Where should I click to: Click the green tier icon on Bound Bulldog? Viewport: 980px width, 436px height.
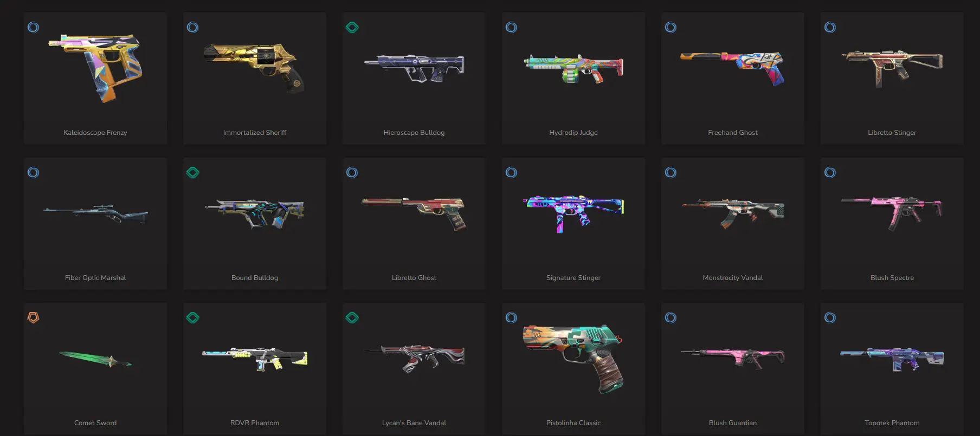pyautogui.click(x=192, y=172)
